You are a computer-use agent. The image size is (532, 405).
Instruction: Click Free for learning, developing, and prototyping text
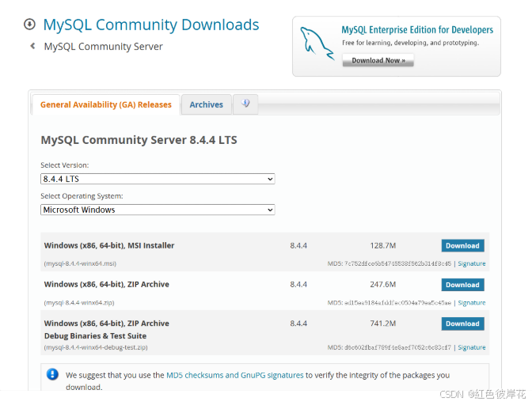[x=411, y=43]
